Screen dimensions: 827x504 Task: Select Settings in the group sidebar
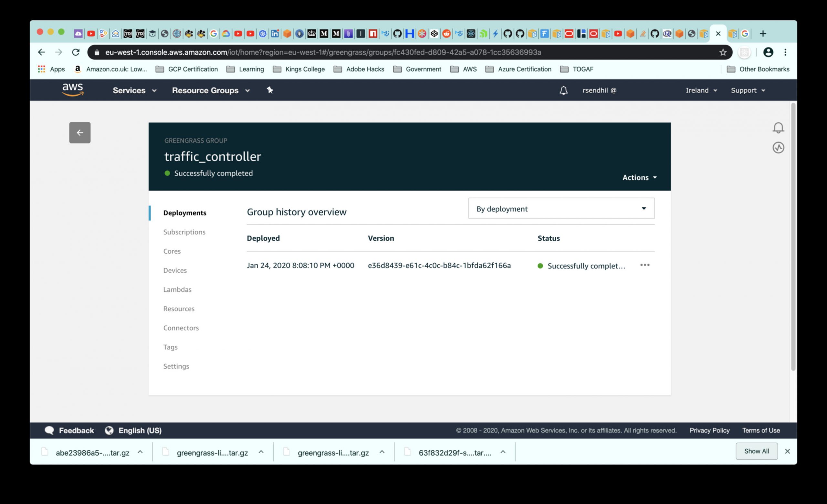176,366
